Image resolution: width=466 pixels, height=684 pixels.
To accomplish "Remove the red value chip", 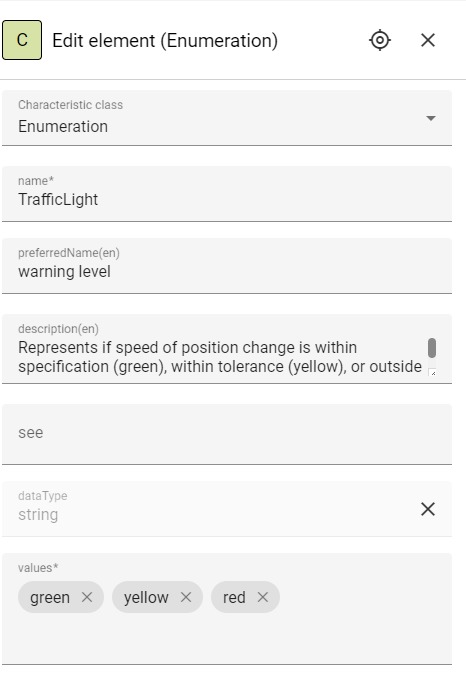I will coord(263,597).
